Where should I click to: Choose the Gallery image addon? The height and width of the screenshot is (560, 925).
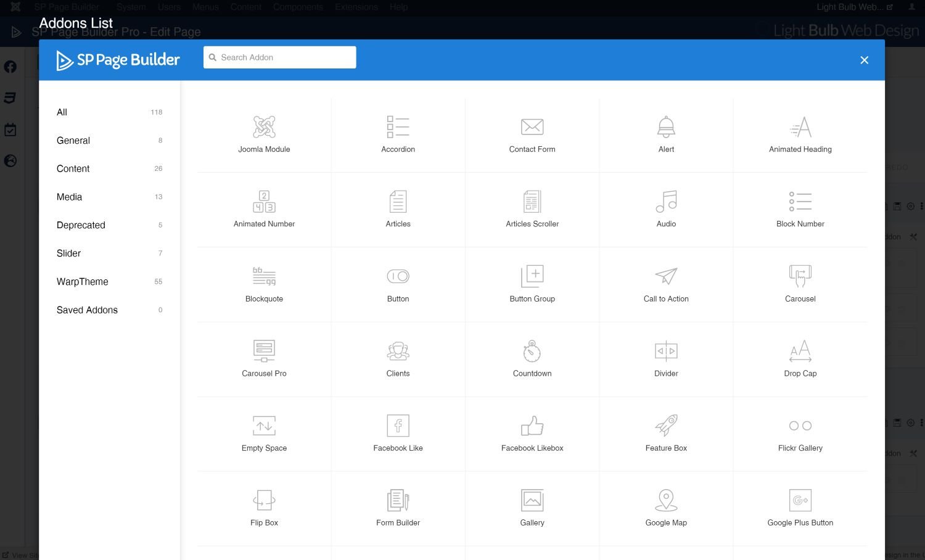pyautogui.click(x=532, y=501)
